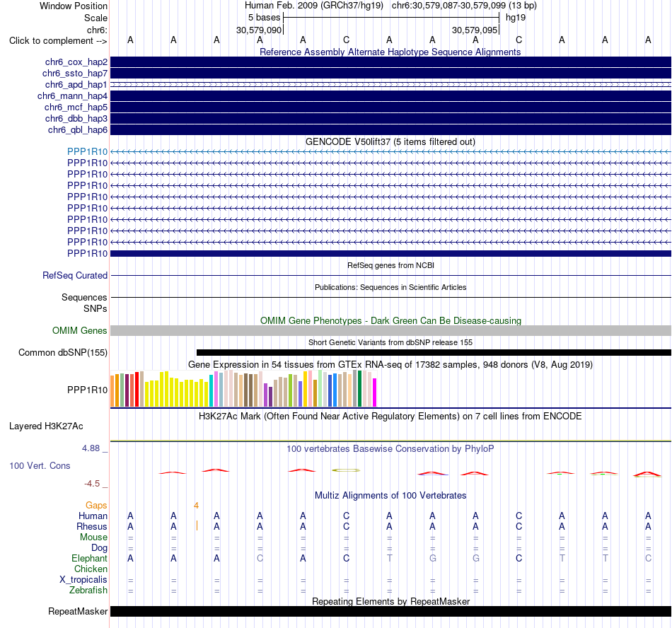Image resolution: width=672 pixels, height=628 pixels.
Task: Click the 30,579,090 coordinate marker
Action: click(x=259, y=30)
